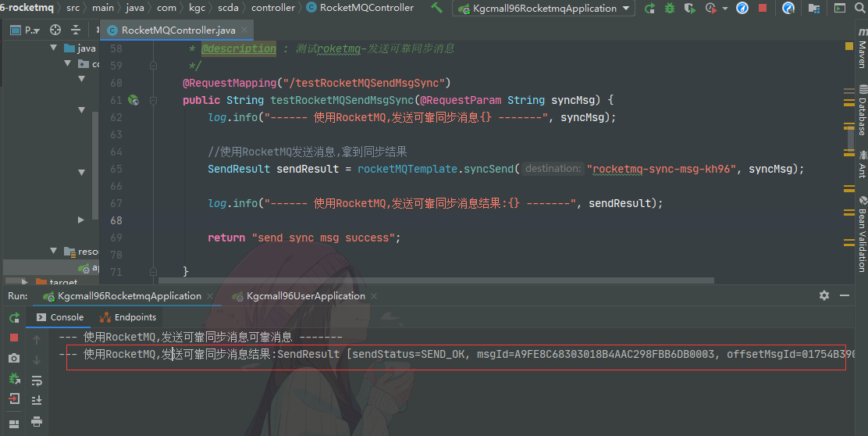Click the project panel vertical scrollbar
The height and width of the screenshot is (436, 868).
94,165
